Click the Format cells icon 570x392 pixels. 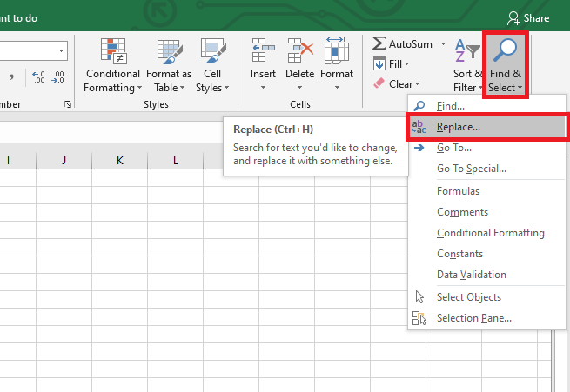tap(337, 51)
